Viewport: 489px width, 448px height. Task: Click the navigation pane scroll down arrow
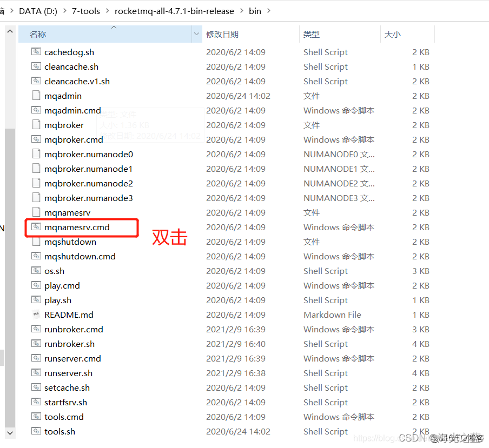[10, 433]
